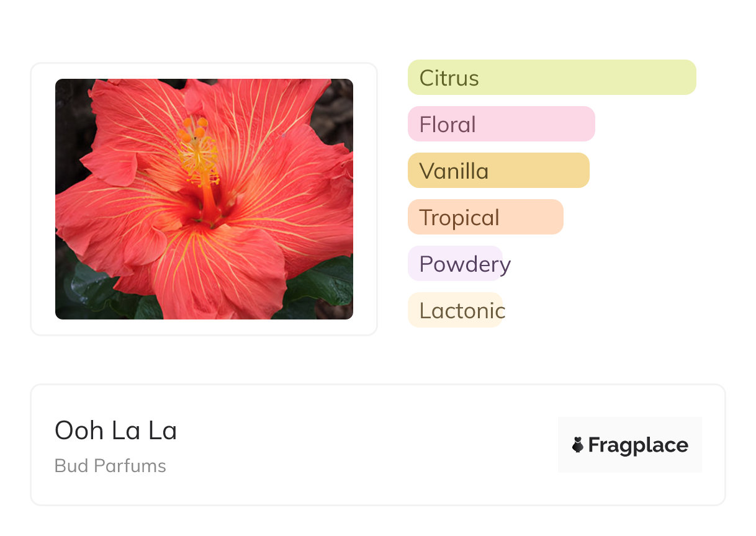Open the Fragplace wordmark link

point(638,445)
